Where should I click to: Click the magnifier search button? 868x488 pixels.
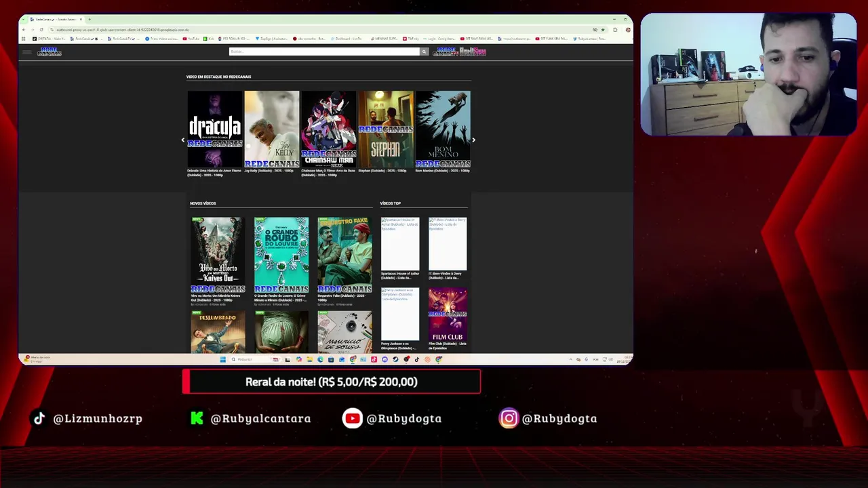(424, 52)
